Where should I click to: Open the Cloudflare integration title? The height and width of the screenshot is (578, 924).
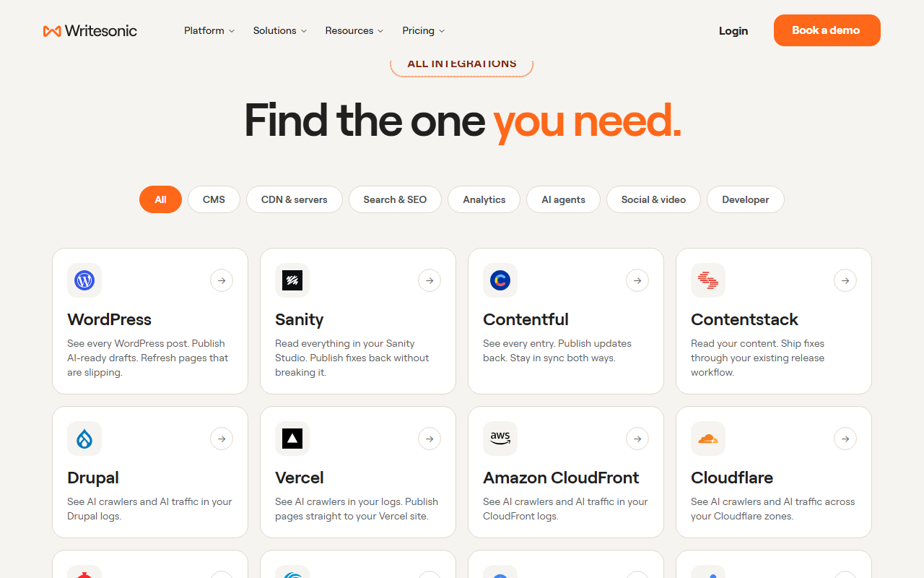click(x=732, y=478)
